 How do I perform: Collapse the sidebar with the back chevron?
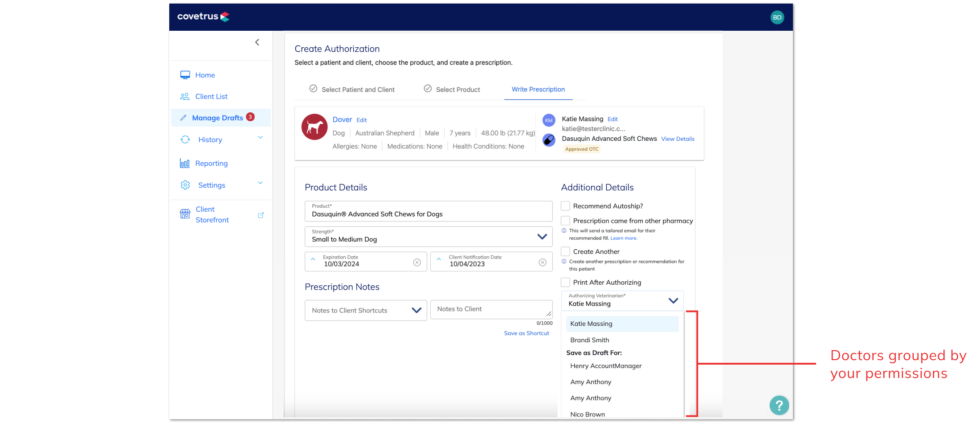tap(257, 42)
